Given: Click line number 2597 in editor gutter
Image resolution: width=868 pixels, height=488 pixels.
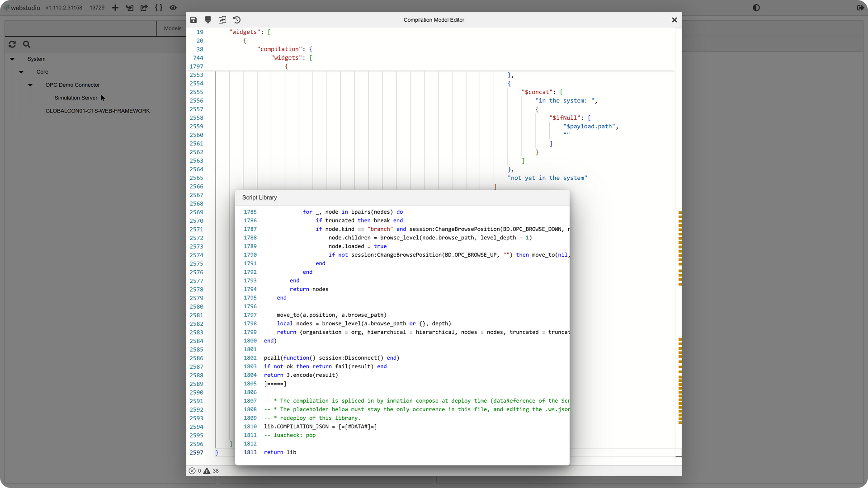Looking at the screenshot, I should pos(197,453).
